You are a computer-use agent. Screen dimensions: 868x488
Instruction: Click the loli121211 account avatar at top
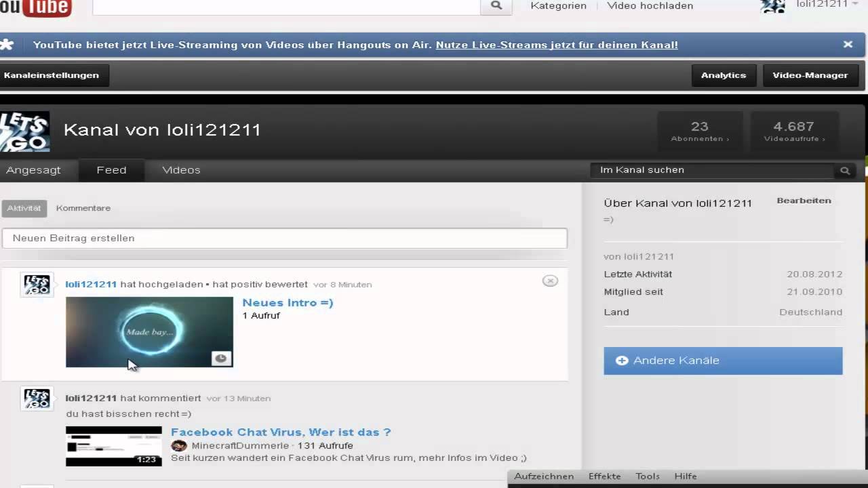point(772,6)
